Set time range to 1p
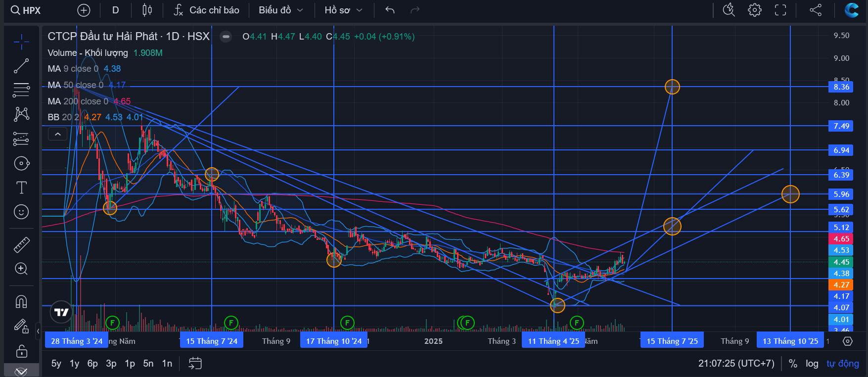The width and height of the screenshot is (868, 377). click(x=130, y=364)
